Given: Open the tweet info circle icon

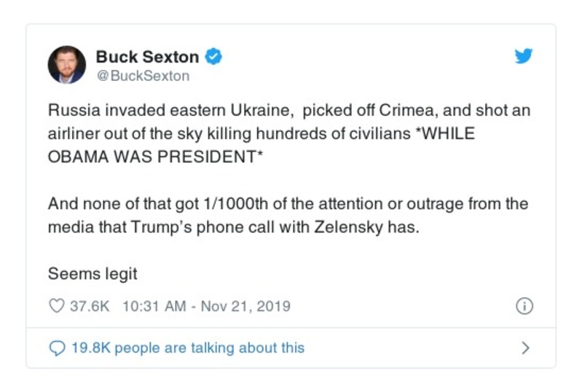Looking at the screenshot, I should (x=524, y=306).
